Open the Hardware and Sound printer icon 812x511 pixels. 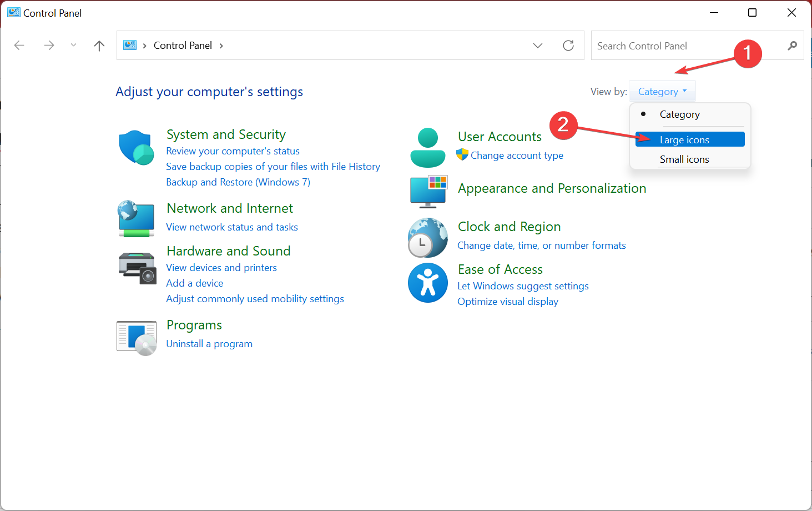coord(137,268)
